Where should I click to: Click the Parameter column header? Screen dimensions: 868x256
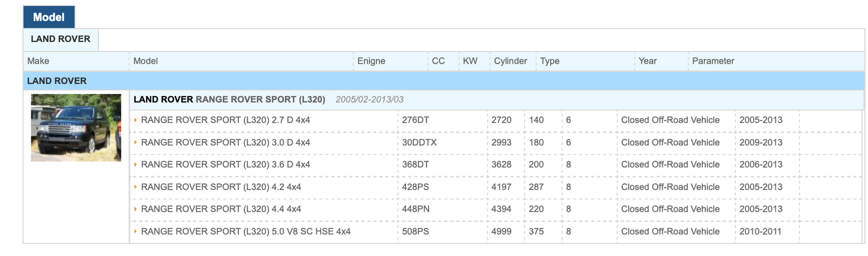point(713,61)
